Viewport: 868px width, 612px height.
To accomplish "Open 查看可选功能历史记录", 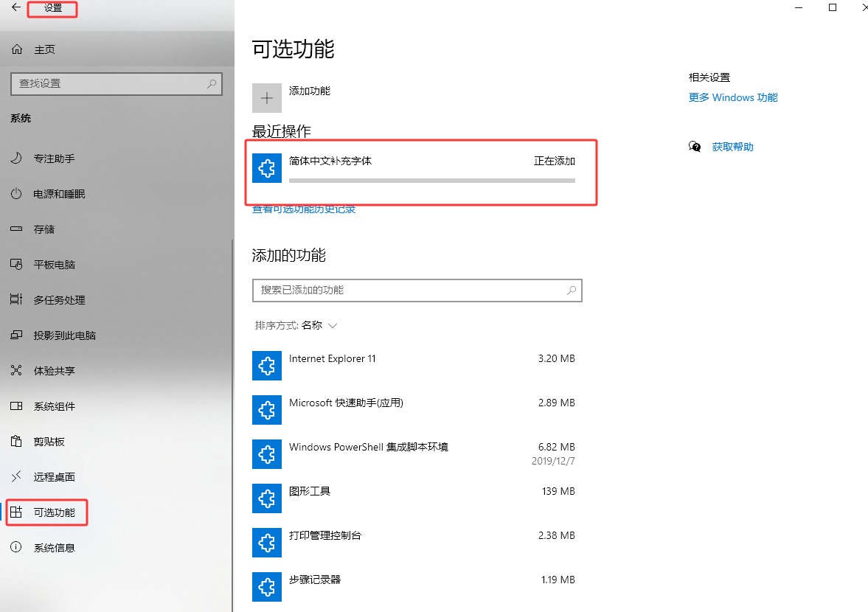I will [305, 209].
